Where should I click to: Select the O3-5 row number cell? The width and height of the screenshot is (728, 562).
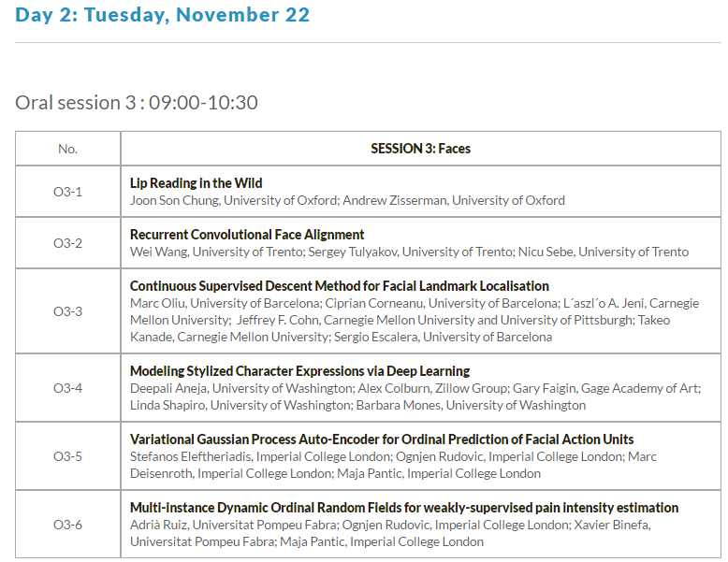(67, 456)
